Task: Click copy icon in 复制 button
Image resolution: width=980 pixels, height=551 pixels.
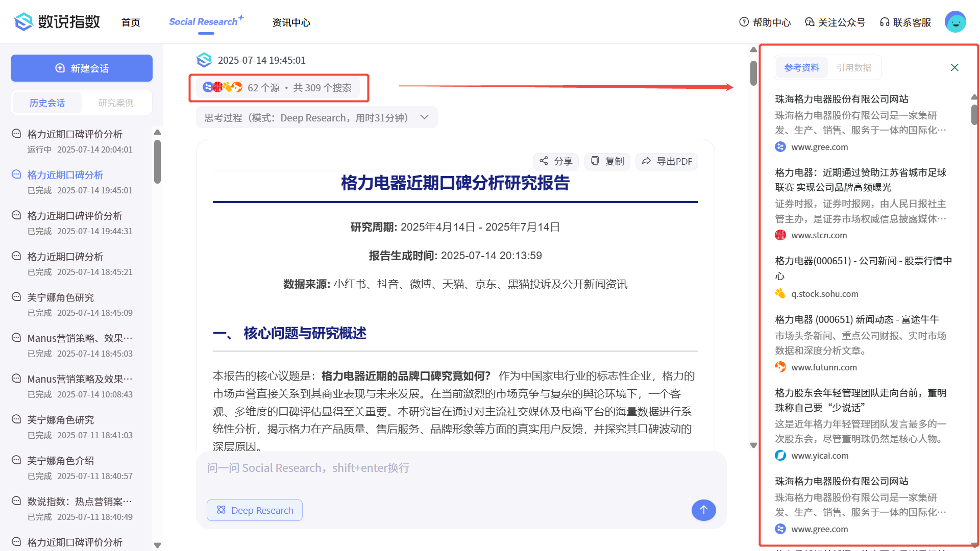Action: click(x=595, y=161)
